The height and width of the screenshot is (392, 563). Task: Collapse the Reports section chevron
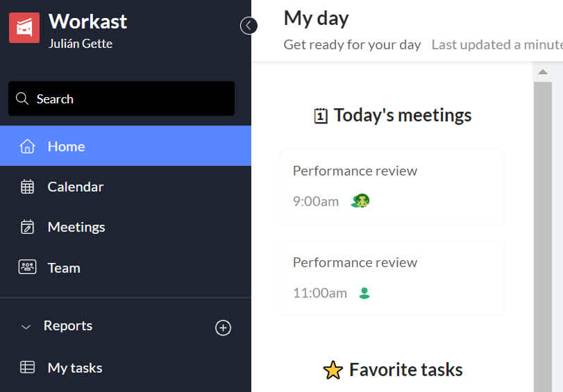coord(26,327)
